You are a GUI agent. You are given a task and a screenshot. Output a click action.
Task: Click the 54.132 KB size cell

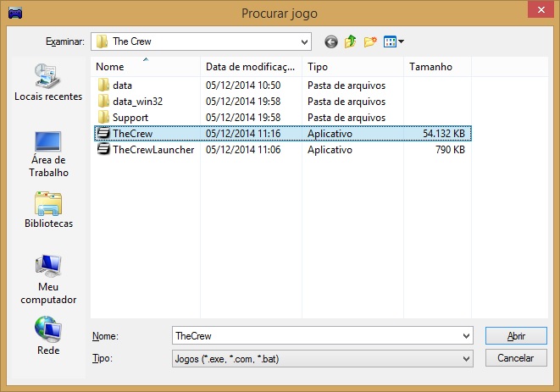(x=444, y=134)
